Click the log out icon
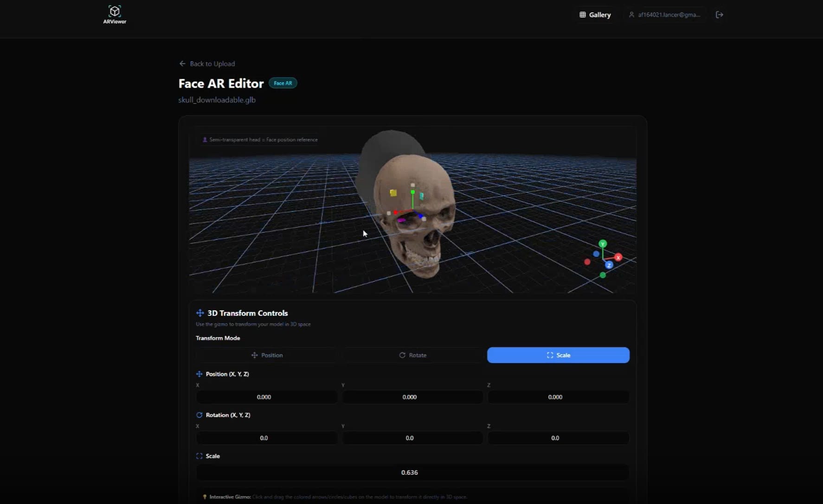Screen dimensions: 823x504 [x=719, y=15]
